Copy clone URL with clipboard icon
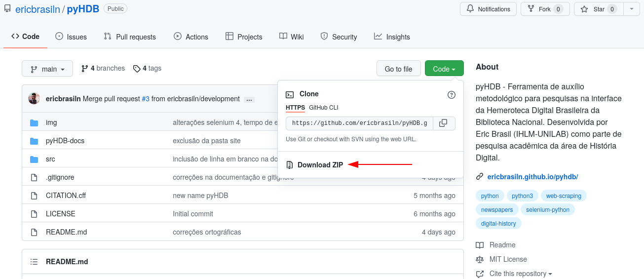 click(444, 123)
